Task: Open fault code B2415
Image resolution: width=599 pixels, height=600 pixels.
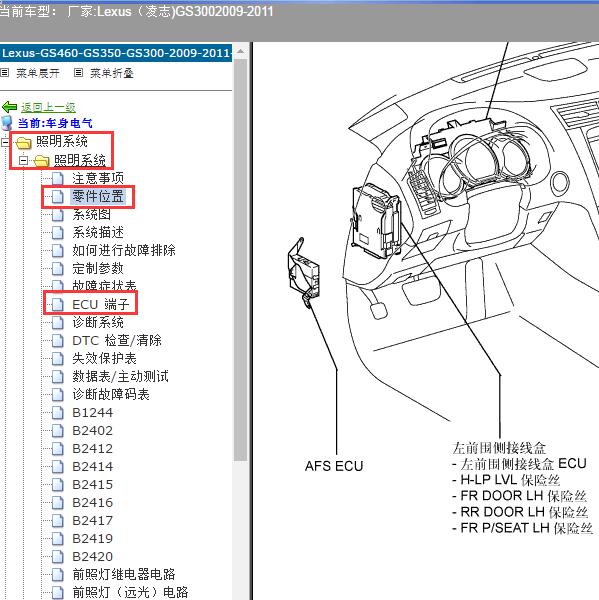Action: (x=92, y=484)
